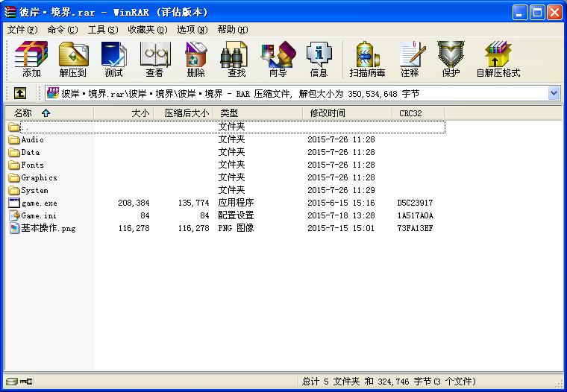
Task: Click the window resize grip corner
Action: (x=560, y=383)
